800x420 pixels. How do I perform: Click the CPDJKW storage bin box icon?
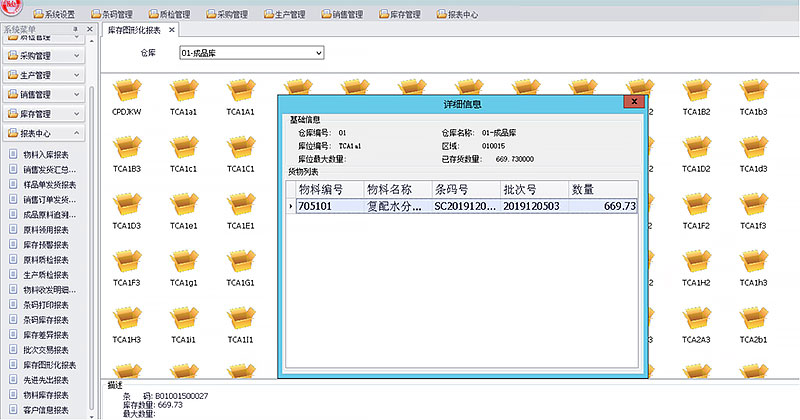(x=126, y=92)
